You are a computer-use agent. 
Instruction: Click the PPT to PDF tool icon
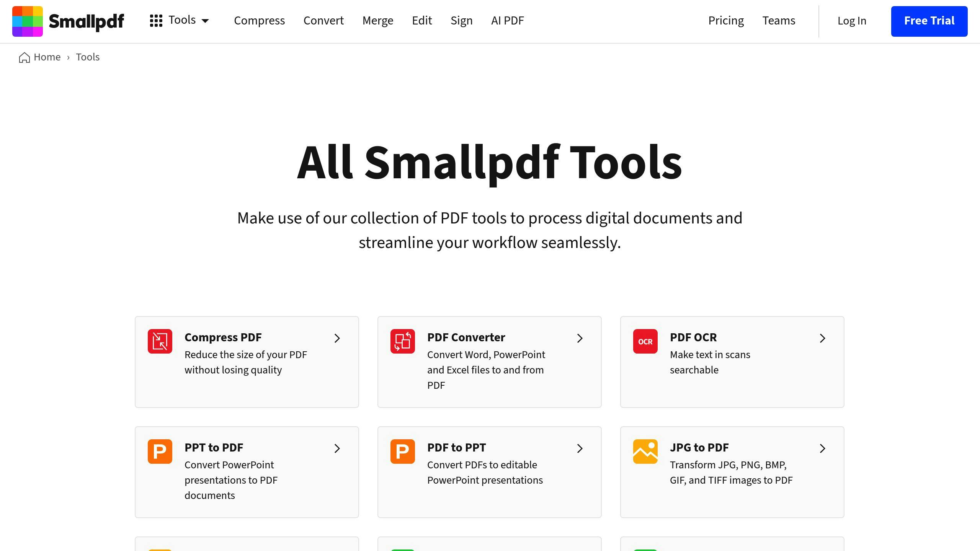click(160, 452)
